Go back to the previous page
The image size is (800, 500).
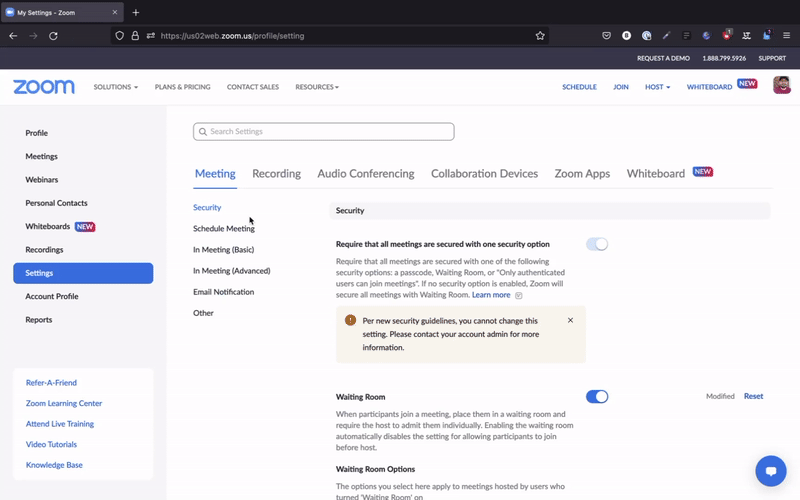pyautogui.click(x=13, y=36)
